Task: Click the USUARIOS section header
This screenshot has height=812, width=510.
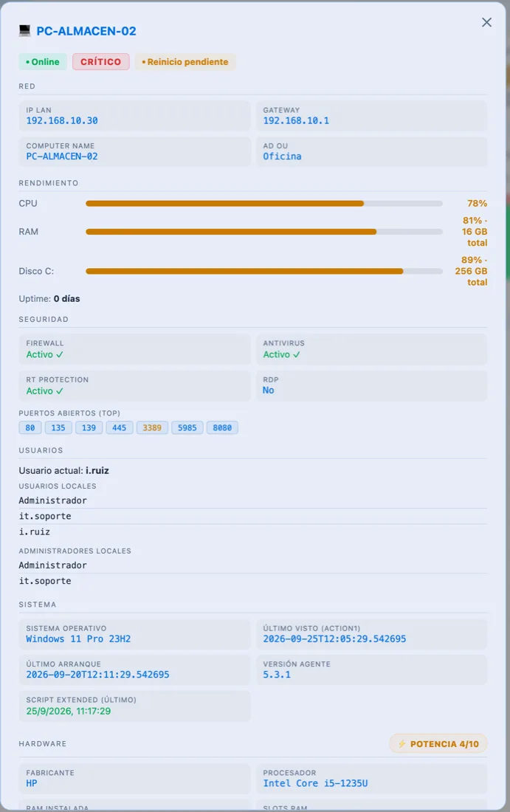Action: (x=41, y=450)
